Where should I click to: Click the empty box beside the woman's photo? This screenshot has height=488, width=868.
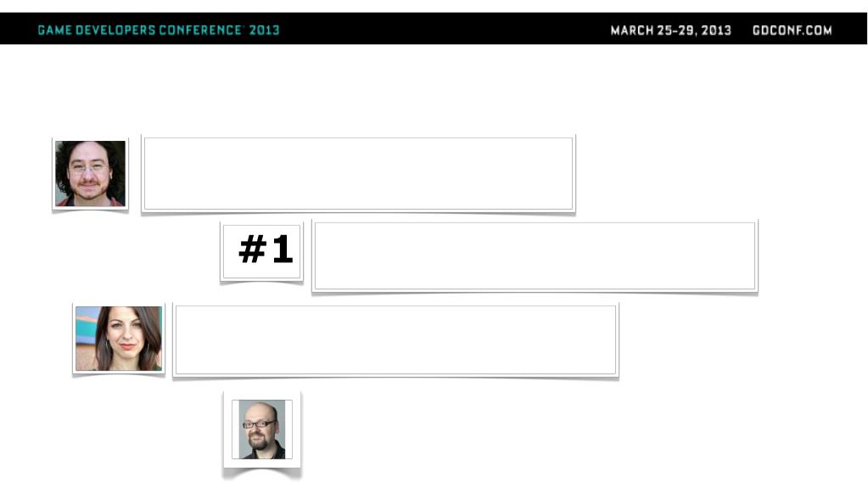[395, 339]
